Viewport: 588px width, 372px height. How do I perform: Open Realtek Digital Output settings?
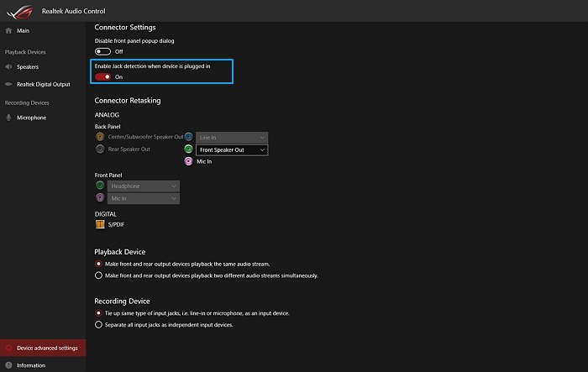(43, 84)
